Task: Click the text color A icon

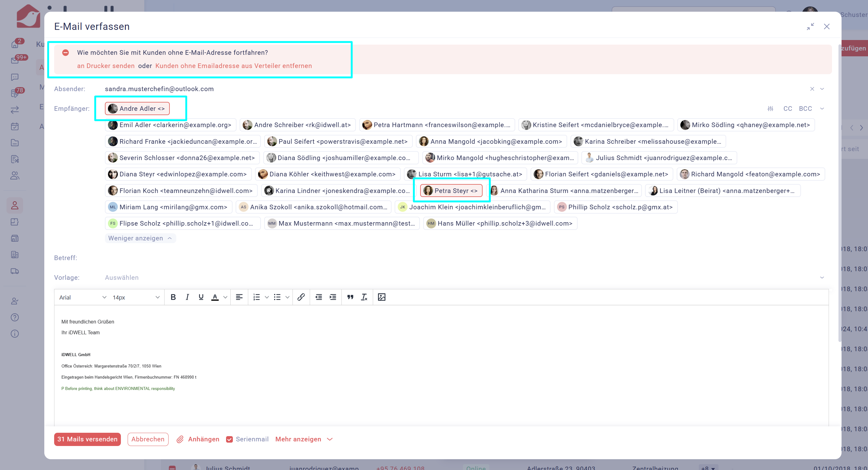Action: [x=215, y=297]
